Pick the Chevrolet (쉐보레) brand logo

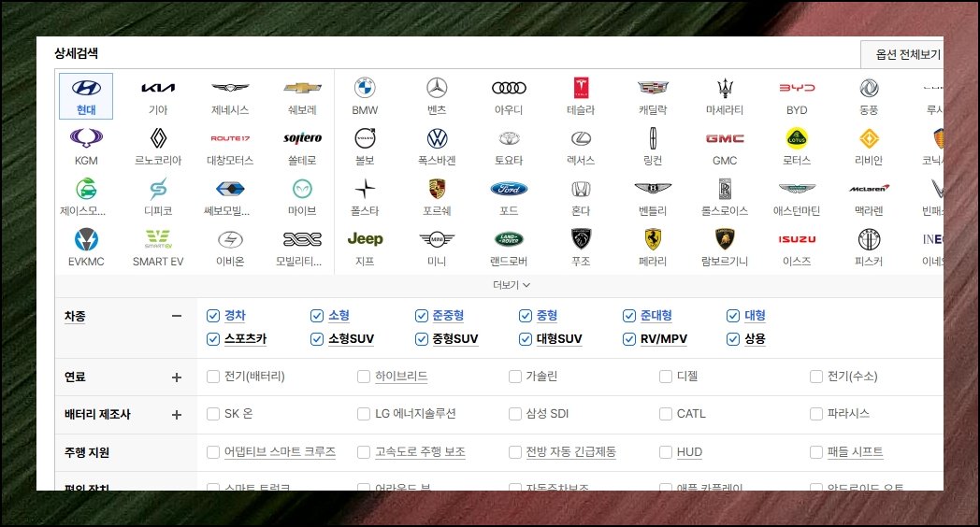point(302,88)
